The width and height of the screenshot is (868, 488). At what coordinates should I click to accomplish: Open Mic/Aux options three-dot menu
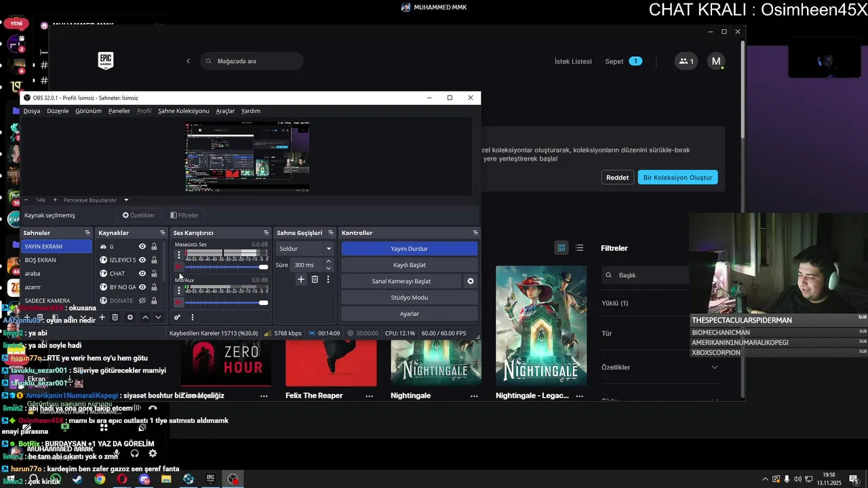pos(179,291)
